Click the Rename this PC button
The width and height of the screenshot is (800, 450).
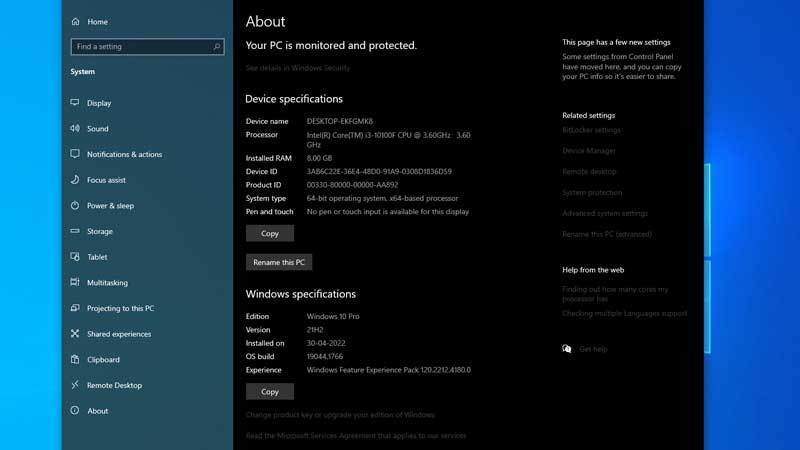tap(279, 262)
